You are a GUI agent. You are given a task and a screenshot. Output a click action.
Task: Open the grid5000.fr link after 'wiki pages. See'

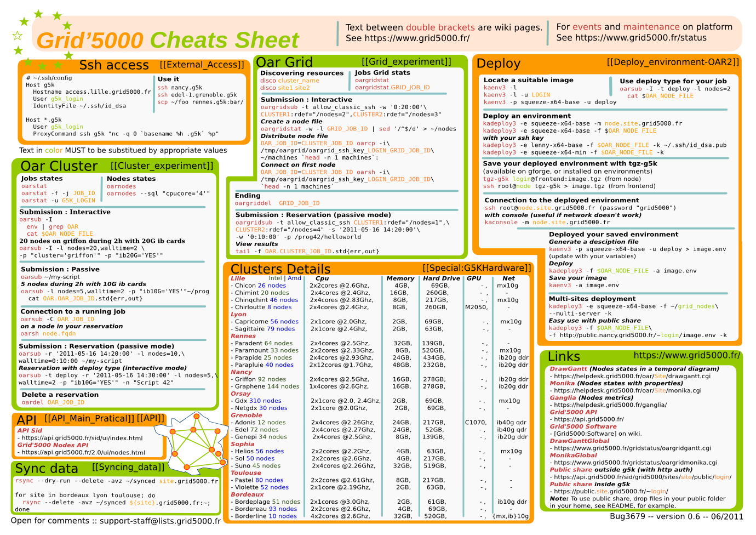[417, 38]
